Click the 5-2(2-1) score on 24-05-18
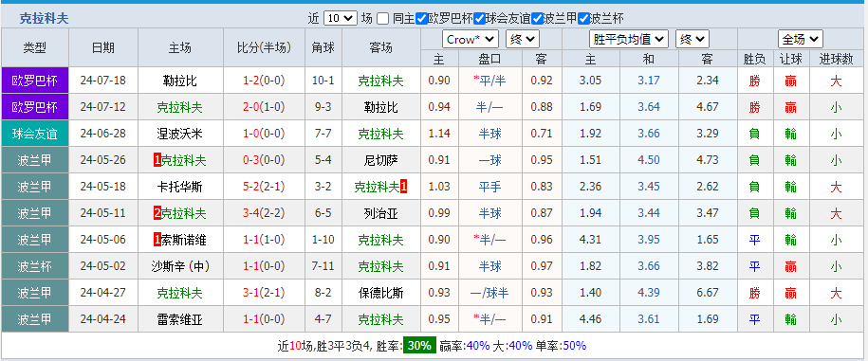Screen dimensions: 868x361 click(x=264, y=187)
